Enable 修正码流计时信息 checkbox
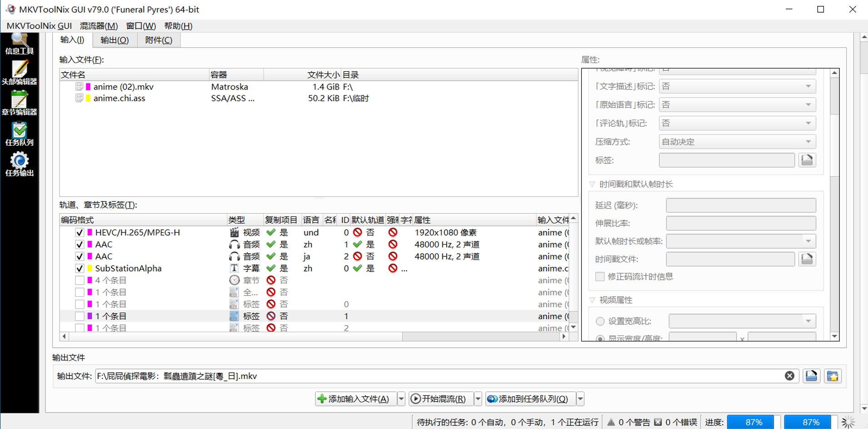 tap(600, 276)
